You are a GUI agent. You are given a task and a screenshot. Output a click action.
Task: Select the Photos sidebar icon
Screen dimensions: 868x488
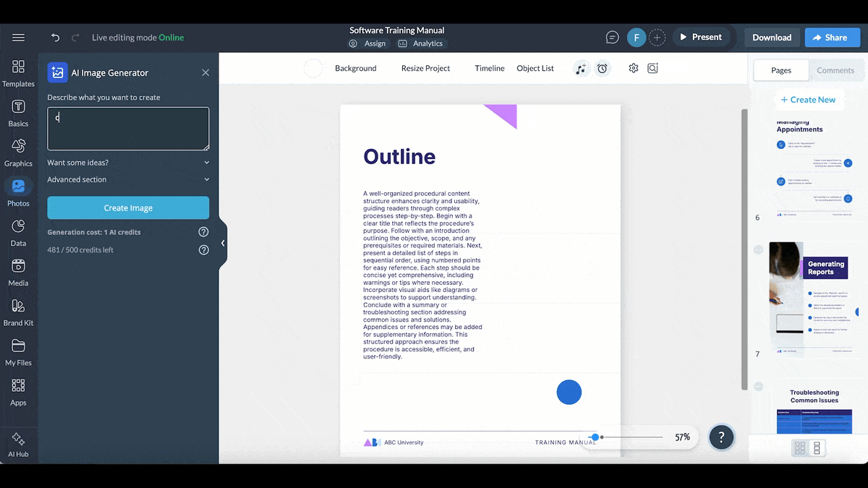18,190
